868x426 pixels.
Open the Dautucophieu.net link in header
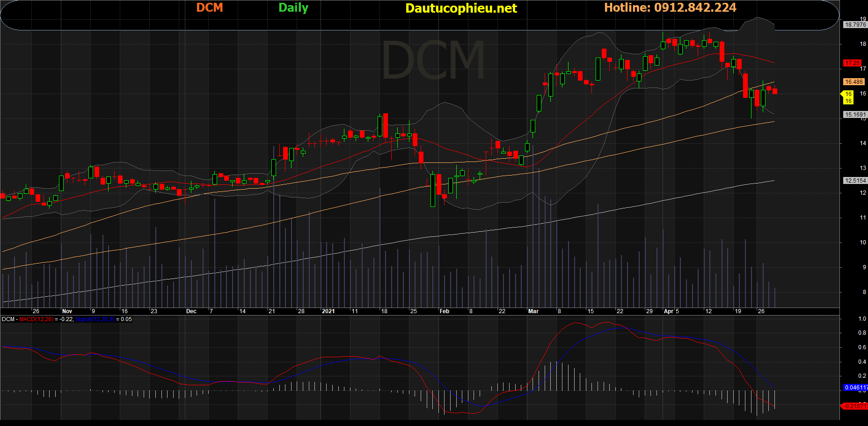[x=461, y=8]
